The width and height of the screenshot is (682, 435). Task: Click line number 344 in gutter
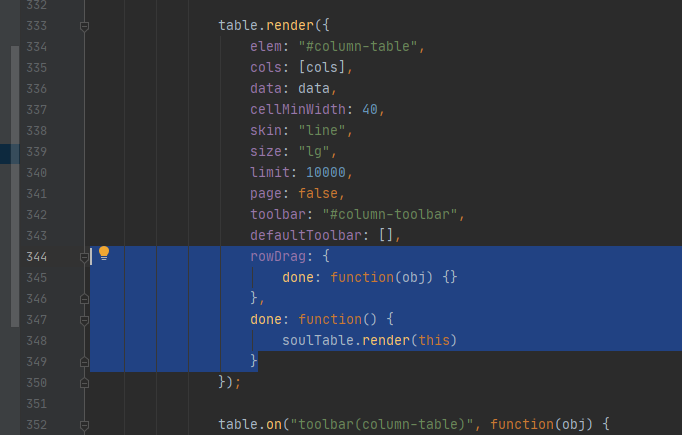(38, 257)
